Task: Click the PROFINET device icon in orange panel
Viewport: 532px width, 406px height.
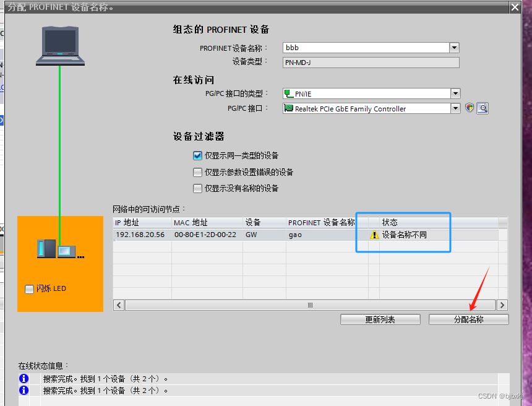Action: [61, 249]
